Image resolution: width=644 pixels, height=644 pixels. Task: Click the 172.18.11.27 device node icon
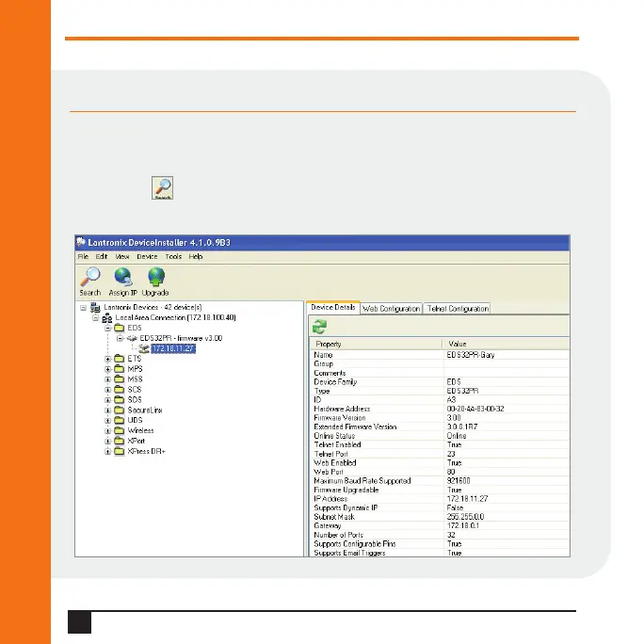point(144,348)
